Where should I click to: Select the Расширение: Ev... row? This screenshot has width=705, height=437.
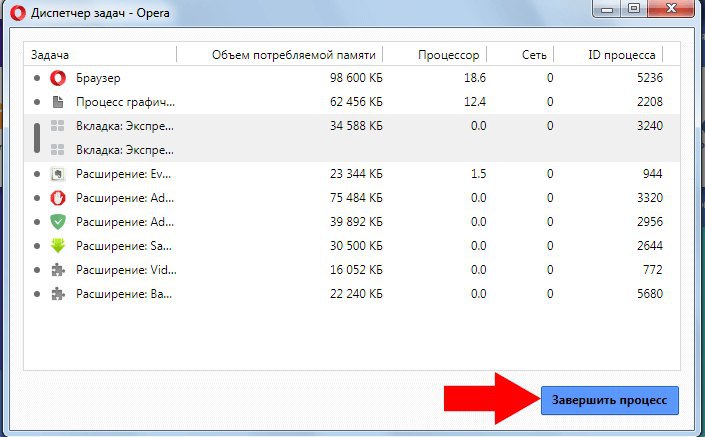pyautogui.click(x=352, y=174)
